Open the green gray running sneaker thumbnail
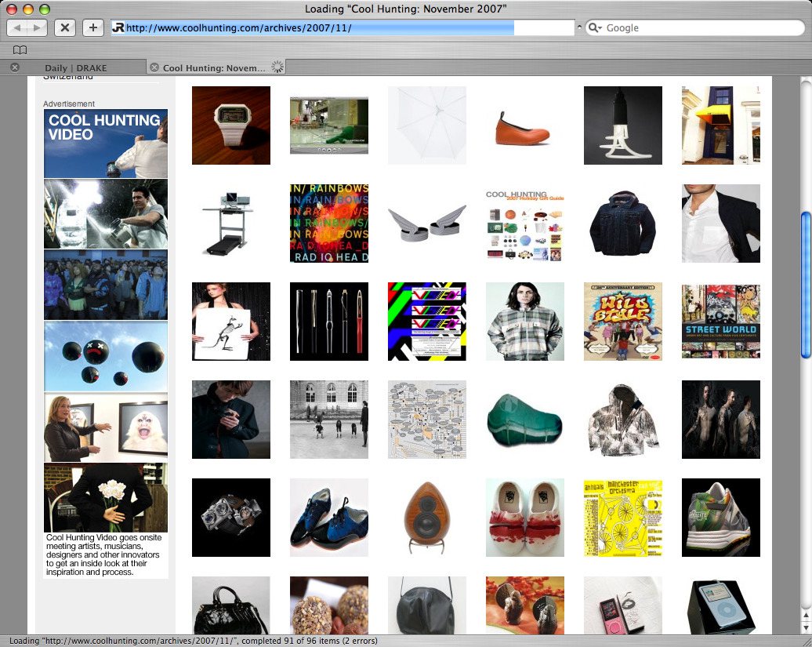812x647 pixels. tap(721, 518)
